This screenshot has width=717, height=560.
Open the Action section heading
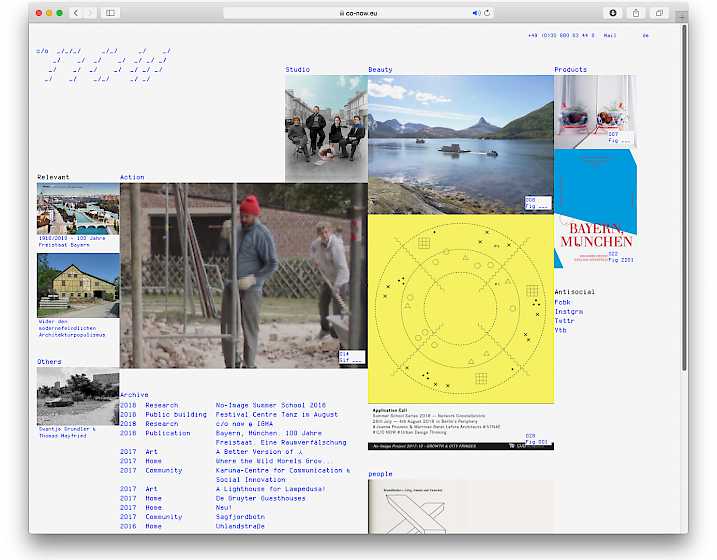pos(132,177)
